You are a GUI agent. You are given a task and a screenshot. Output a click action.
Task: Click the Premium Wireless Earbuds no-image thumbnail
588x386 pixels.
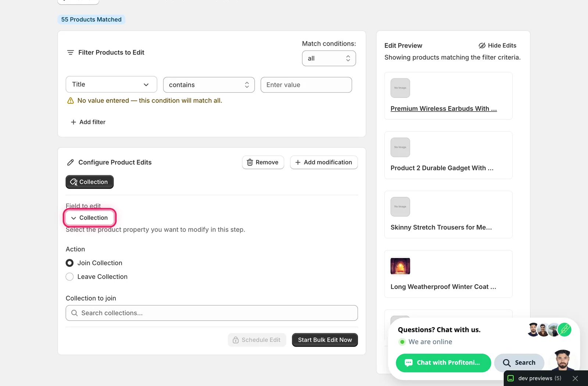[x=400, y=88]
